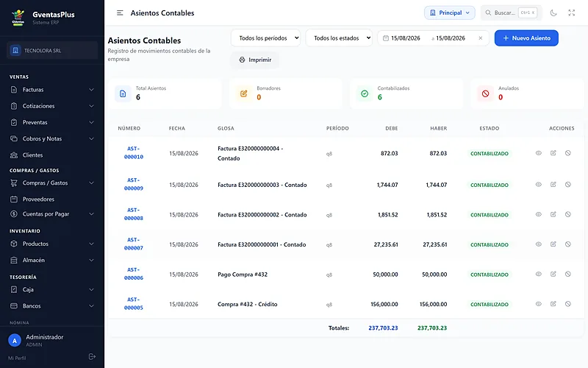This screenshot has height=368, width=588.
Task: Switch to dark mode moon icon
Action: point(553,13)
